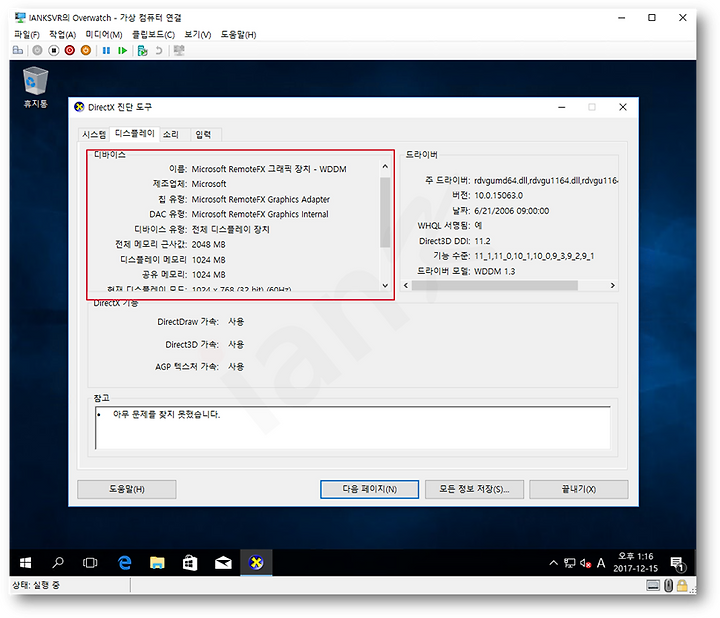The image size is (720, 618).
Task: Click the driver panel scroll-left arrow
Action: click(x=406, y=286)
